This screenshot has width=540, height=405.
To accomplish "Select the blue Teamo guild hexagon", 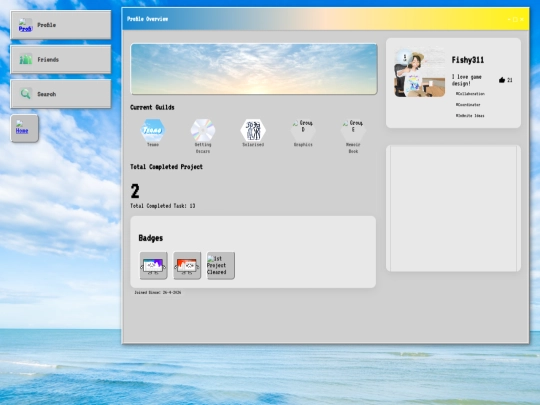I will 153,130.
